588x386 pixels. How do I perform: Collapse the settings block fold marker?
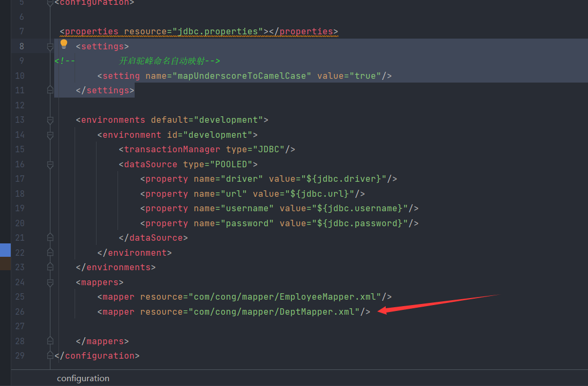point(50,47)
